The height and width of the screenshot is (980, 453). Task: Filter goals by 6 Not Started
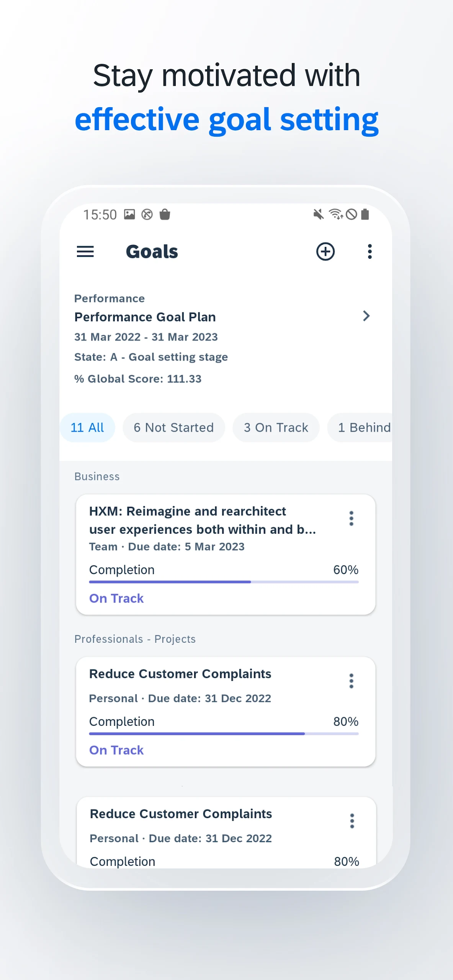coord(173,428)
